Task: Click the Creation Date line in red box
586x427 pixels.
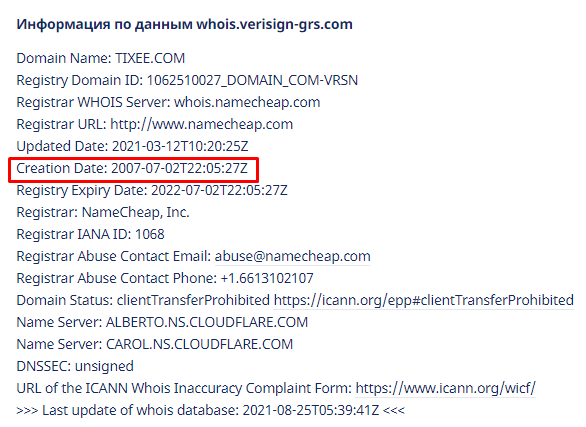Action: click(x=132, y=168)
